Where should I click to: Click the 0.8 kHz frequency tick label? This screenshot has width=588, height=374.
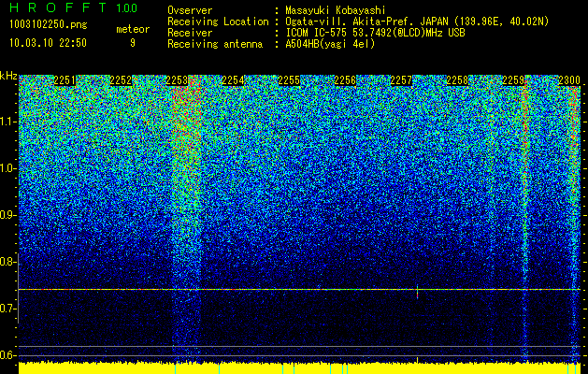(7, 262)
